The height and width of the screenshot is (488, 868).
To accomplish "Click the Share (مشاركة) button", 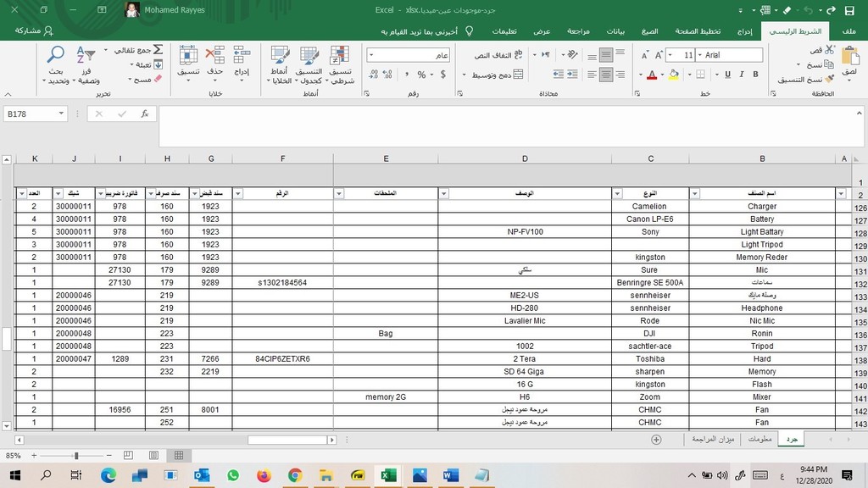I will click(34, 30).
